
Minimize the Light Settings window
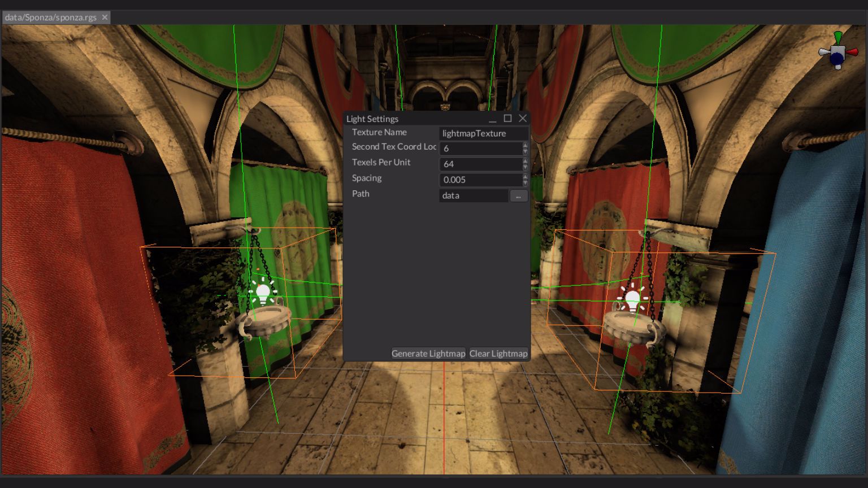coord(492,119)
